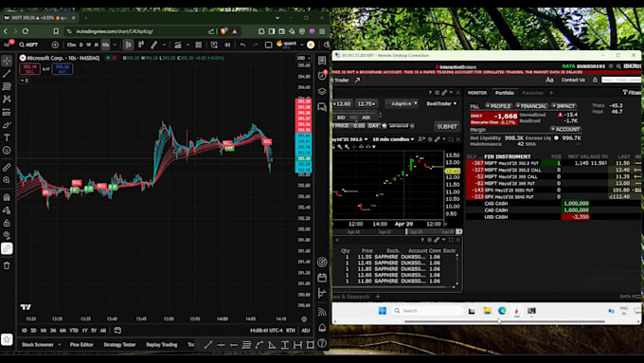Open the Adaptive order type dropdown

[x=402, y=103]
